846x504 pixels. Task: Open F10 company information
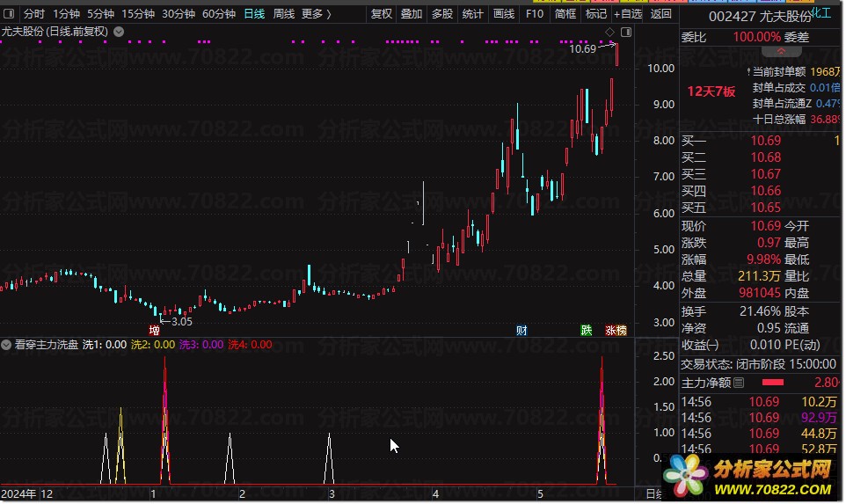pos(535,13)
